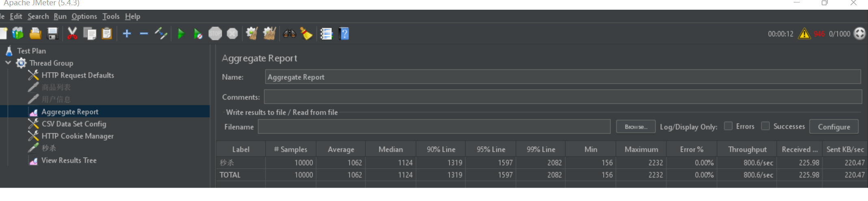Image resolution: width=868 pixels, height=201 pixels.
Task: Select the Test Plan tree node
Action: [31, 51]
